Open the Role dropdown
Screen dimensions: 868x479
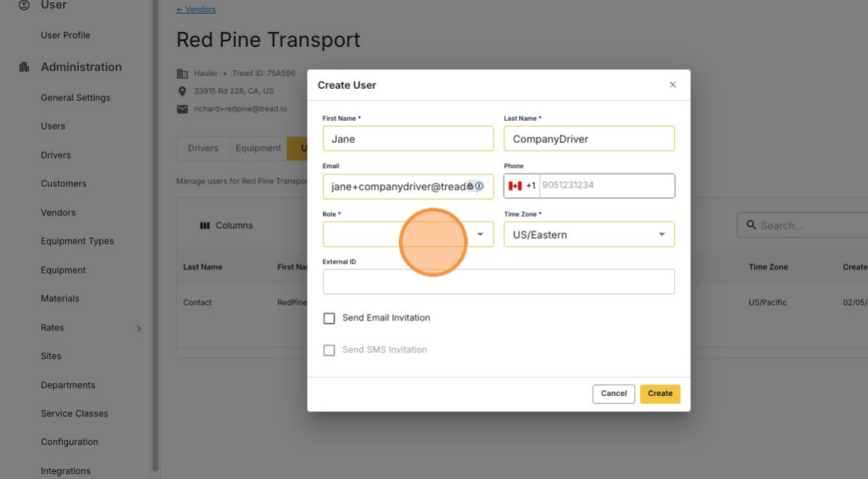[x=408, y=235]
